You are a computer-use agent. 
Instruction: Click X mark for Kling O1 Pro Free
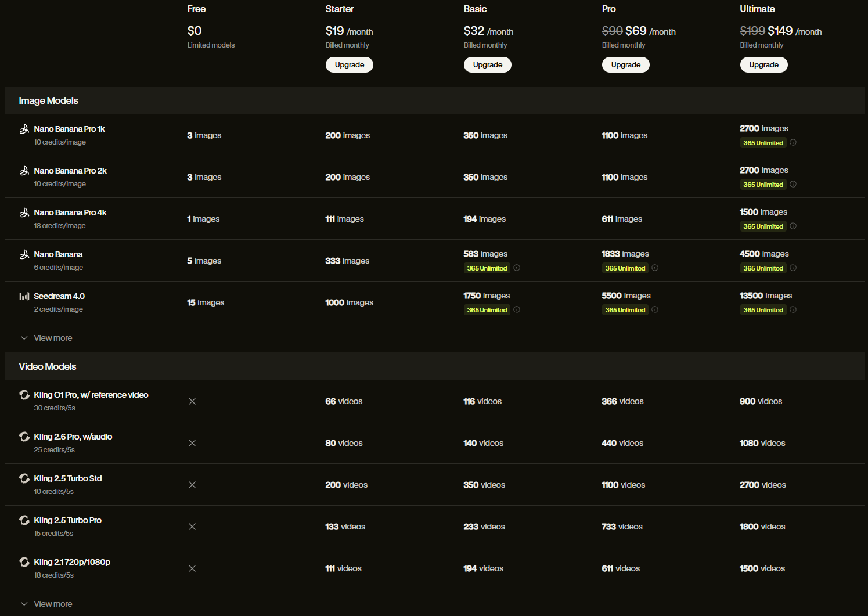tap(192, 401)
